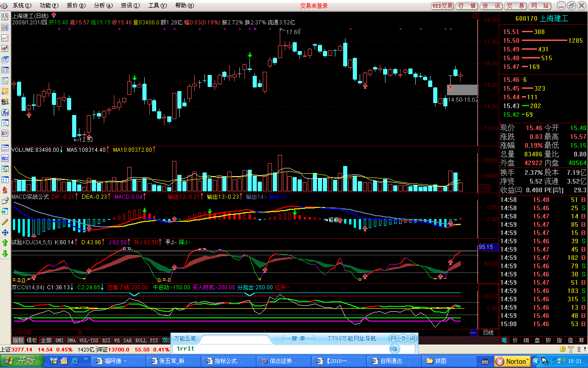
Task: Click the small square icon in 万能五笔 bar
Action: (x=395, y=349)
